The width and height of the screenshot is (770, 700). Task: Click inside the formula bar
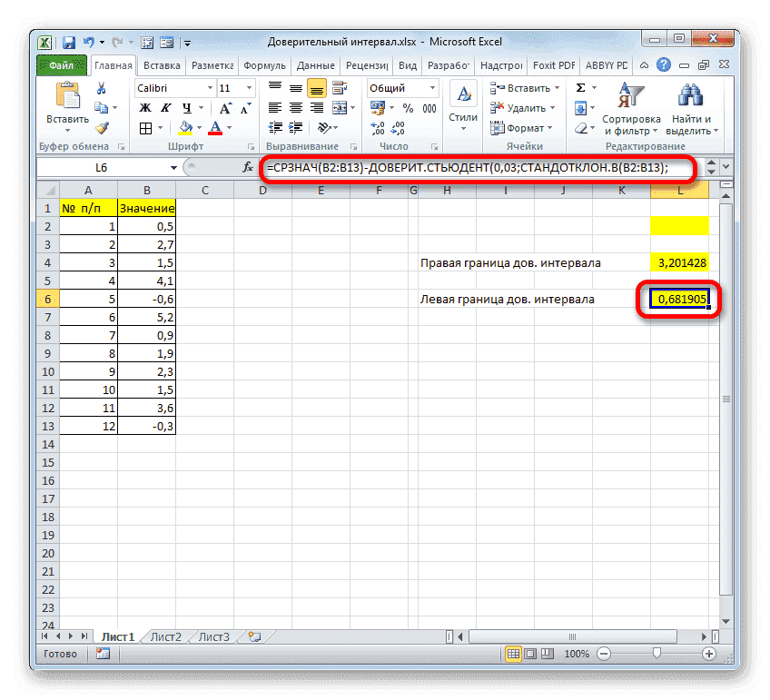coord(454,167)
